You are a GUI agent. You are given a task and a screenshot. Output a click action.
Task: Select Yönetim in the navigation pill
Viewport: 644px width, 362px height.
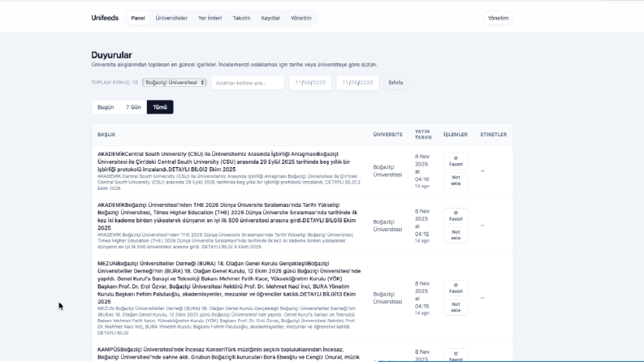[x=301, y=18]
